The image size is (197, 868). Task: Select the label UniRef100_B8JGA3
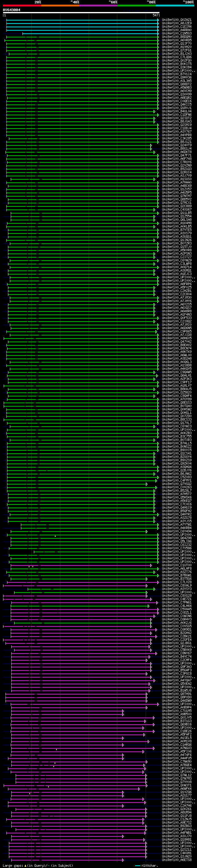(176, 122)
